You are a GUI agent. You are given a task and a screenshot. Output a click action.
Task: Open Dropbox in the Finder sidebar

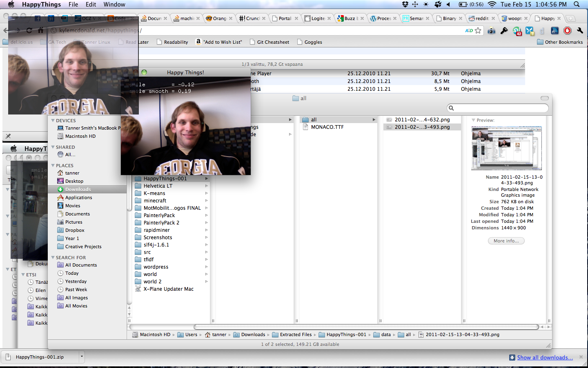[75, 230]
